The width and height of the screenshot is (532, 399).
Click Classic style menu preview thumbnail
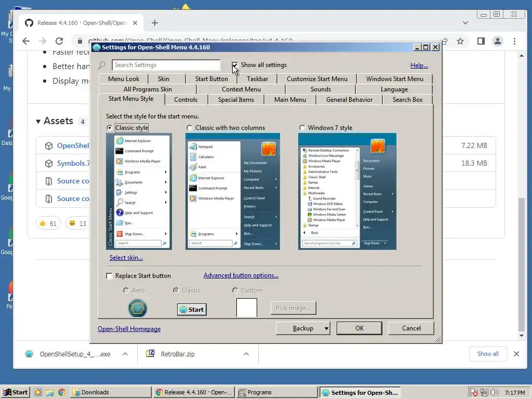click(139, 191)
